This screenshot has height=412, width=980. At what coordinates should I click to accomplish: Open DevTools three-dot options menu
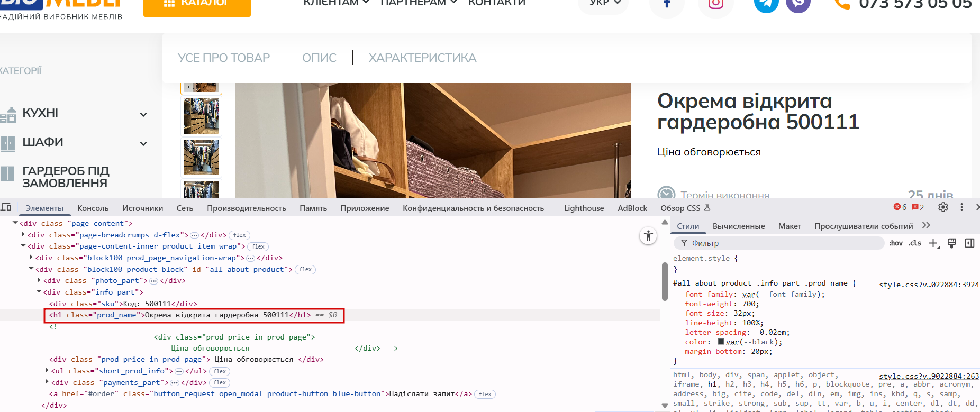[961, 207]
